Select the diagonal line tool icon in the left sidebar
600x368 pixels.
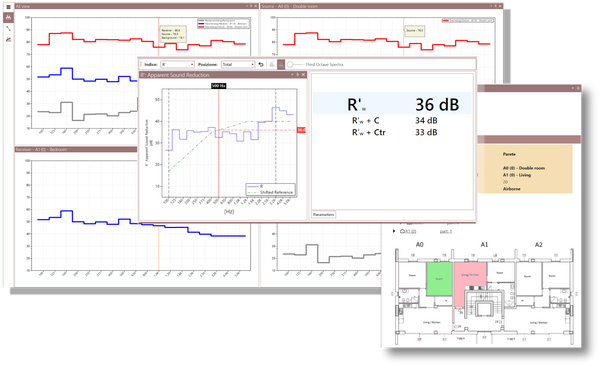[x=8, y=29]
